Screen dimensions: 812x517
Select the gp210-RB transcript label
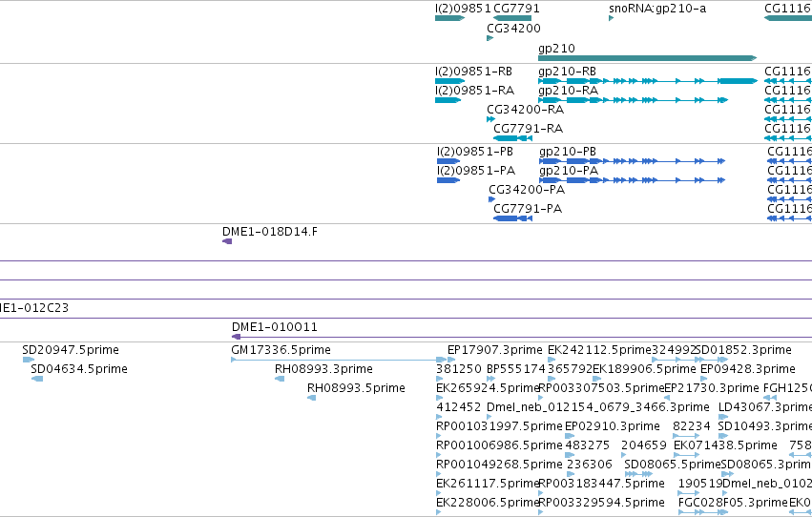[567, 72]
